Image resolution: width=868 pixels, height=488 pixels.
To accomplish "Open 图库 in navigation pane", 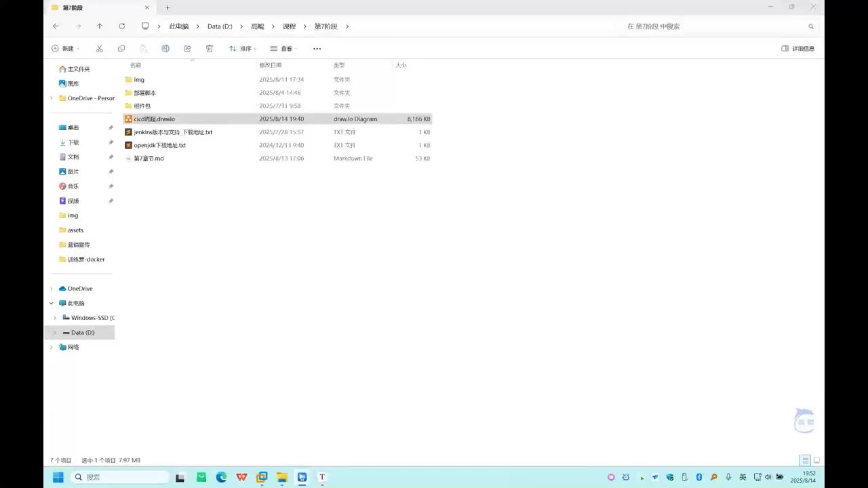I will [73, 84].
